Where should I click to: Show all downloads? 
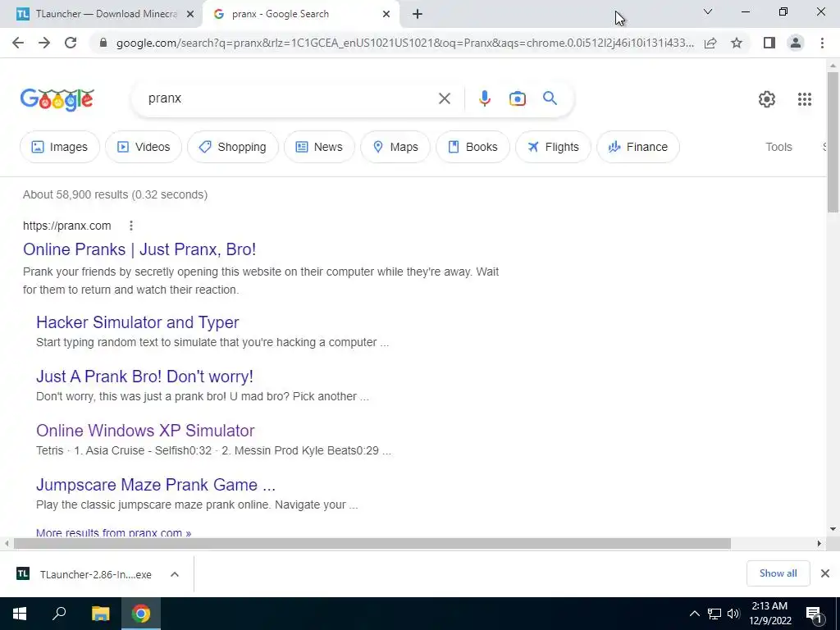pos(778,573)
